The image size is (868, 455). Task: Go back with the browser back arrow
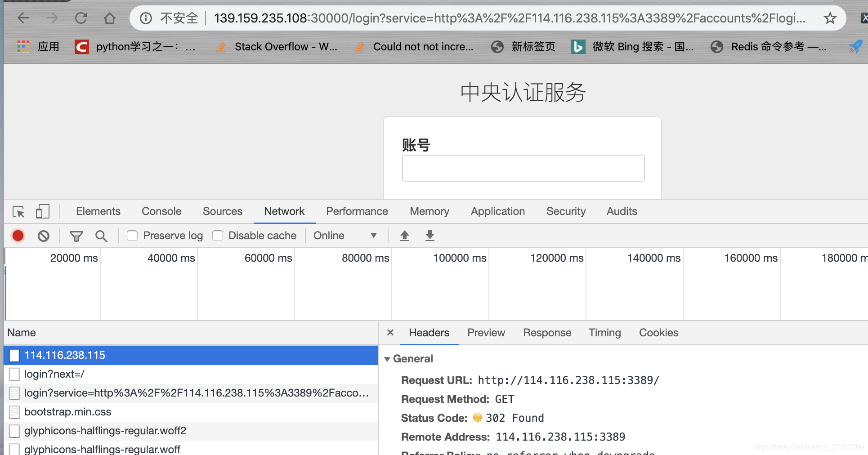pos(23,18)
